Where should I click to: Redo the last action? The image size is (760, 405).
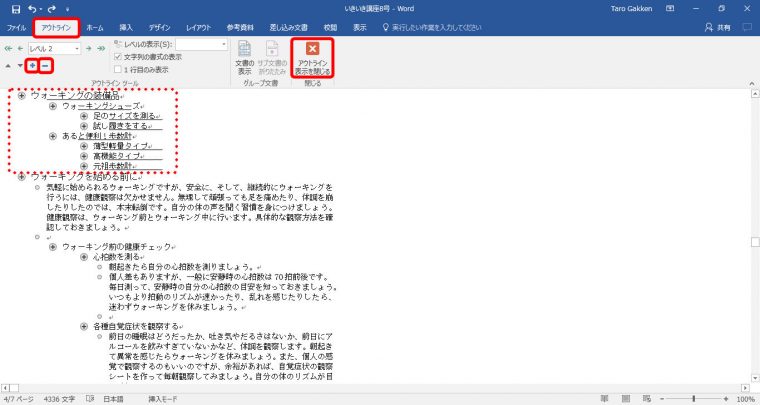(x=52, y=9)
